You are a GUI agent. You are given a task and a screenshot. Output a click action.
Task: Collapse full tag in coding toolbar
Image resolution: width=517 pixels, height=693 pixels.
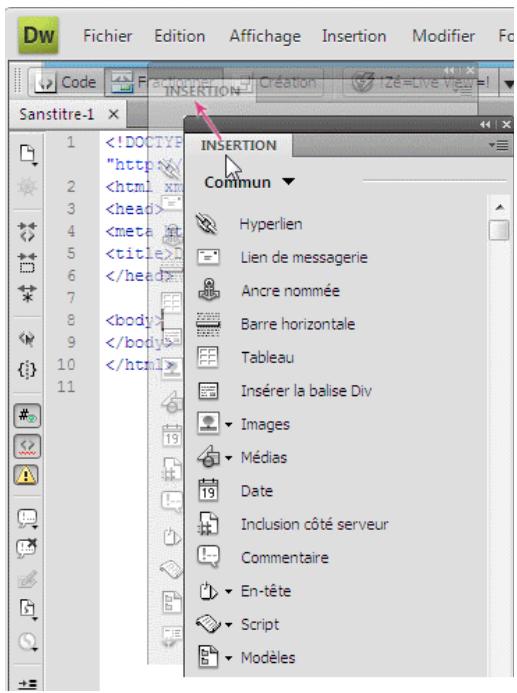click(27, 232)
